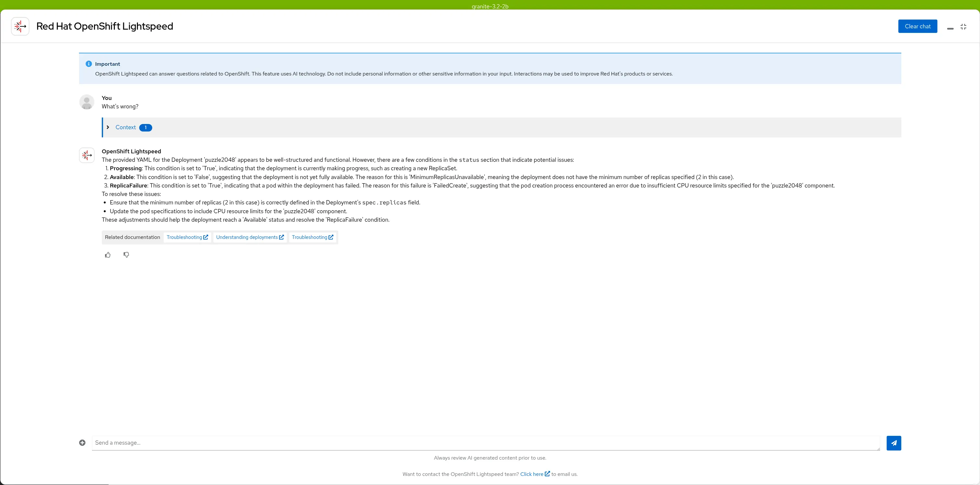The image size is (980, 485).
Task: Click the OpenShift Lightspeed response avatar icon
Action: [x=87, y=155]
